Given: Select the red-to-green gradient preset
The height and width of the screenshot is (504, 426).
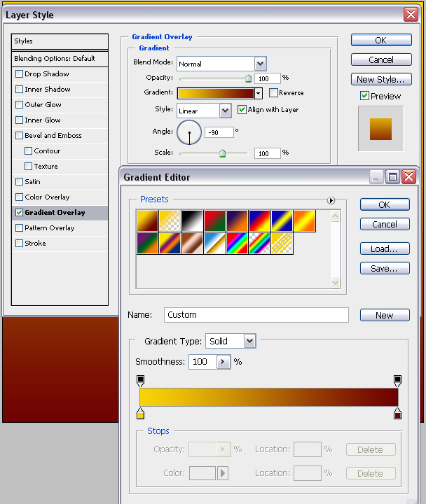Looking at the screenshot, I should (214, 220).
